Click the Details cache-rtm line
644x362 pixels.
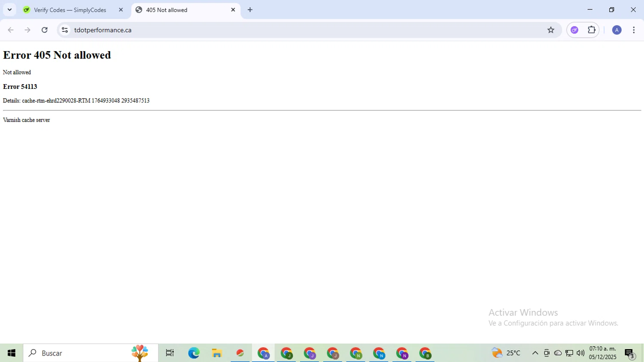tap(76, 101)
